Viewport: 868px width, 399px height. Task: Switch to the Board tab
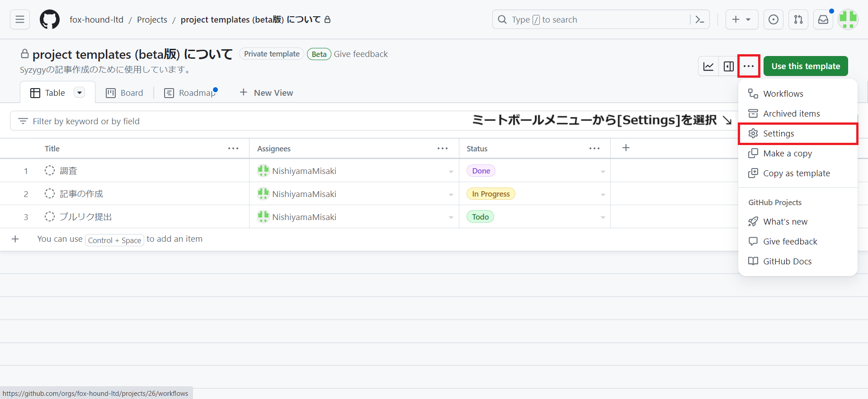(124, 93)
